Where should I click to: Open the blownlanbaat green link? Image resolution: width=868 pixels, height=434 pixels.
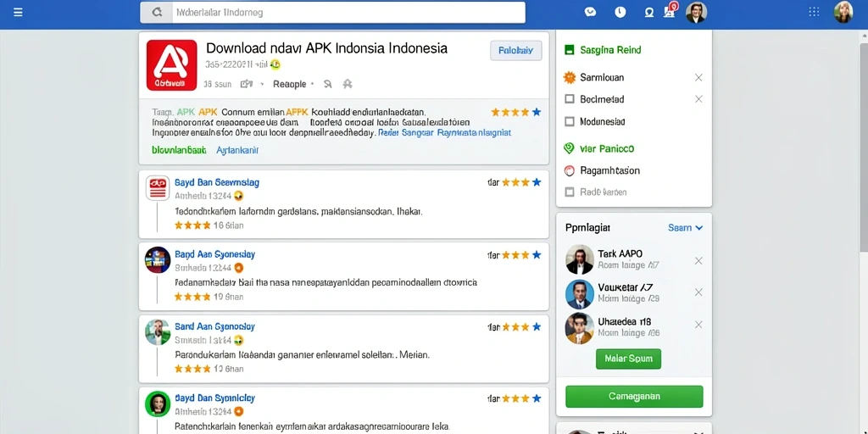coord(179,150)
